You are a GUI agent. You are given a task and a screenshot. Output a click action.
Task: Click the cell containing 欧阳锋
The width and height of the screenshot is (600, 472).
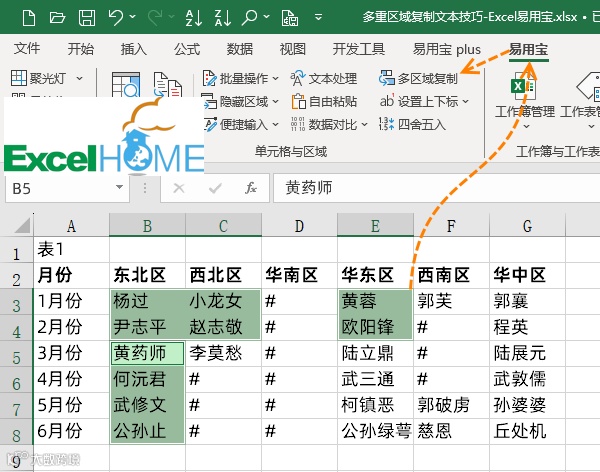click(x=375, y=327)
